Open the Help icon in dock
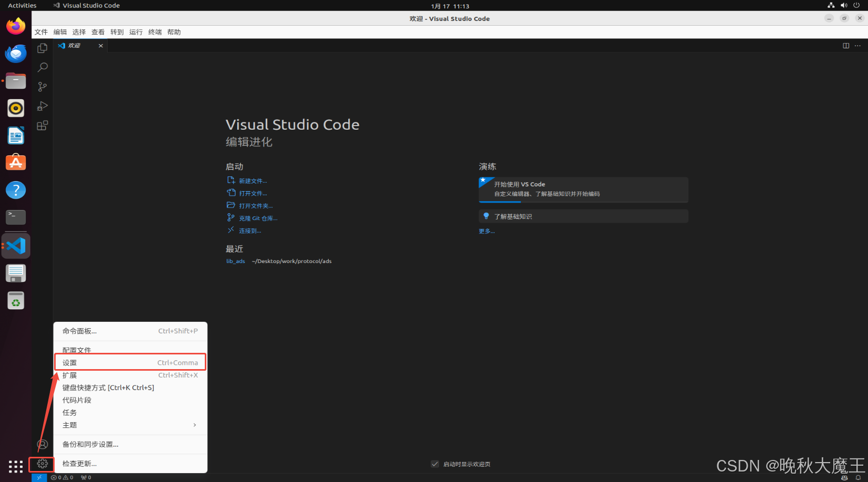The height and width of the screenshot is (482, 868). [16, 190]
